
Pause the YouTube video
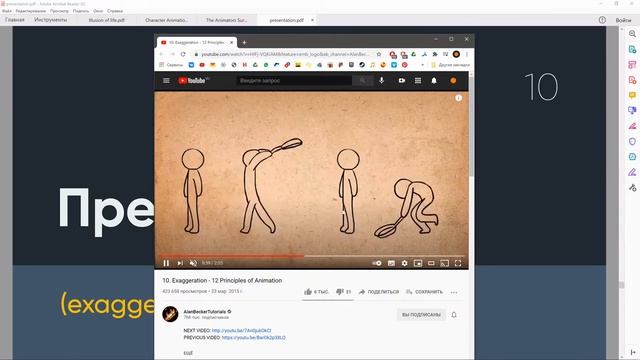(x=166, y=263)
